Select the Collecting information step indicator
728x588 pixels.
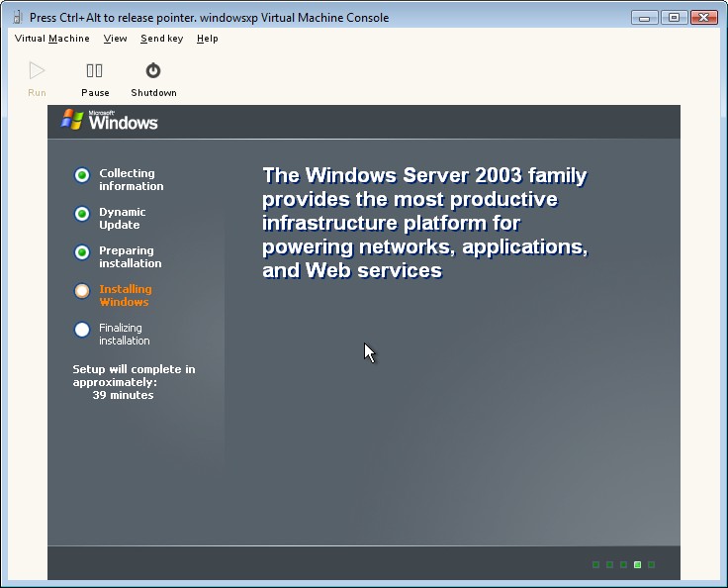82,175
